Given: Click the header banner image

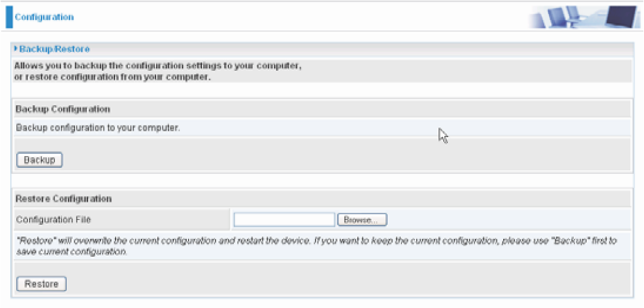Looking at the screenshot, I should (x=584, y=17).
